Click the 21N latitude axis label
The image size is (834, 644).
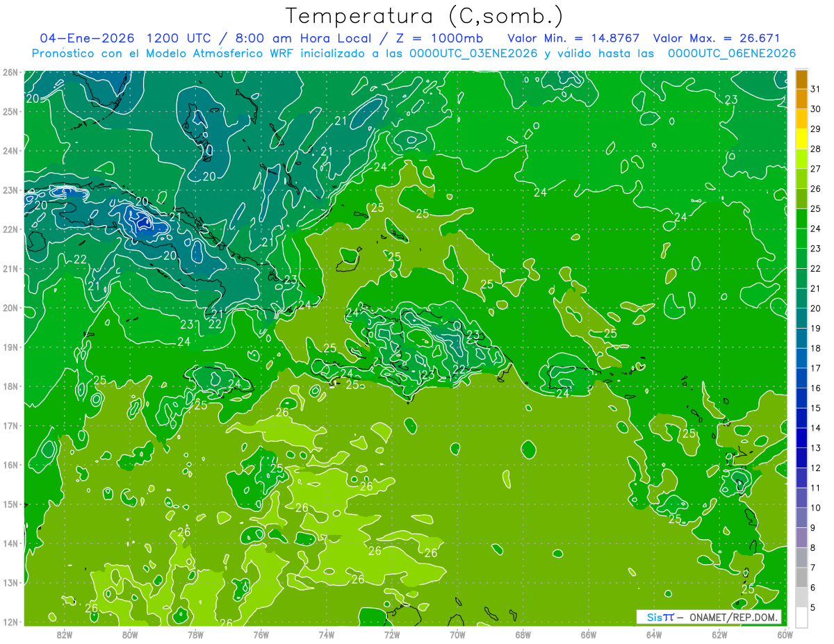tap(10, 268)
